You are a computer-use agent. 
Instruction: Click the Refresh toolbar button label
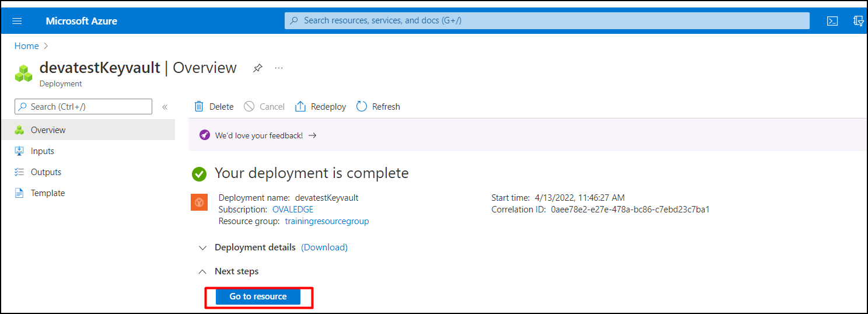(x=386, y=107)
